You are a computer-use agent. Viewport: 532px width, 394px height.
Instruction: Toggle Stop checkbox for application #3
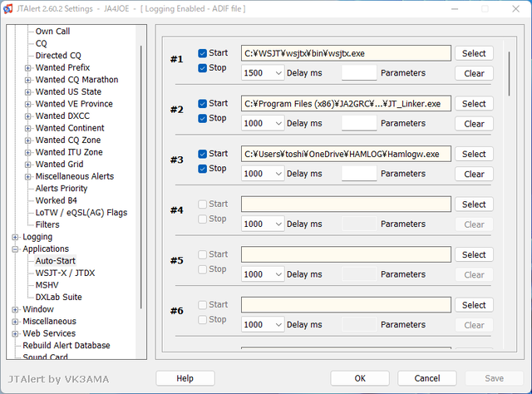point(203,169)
